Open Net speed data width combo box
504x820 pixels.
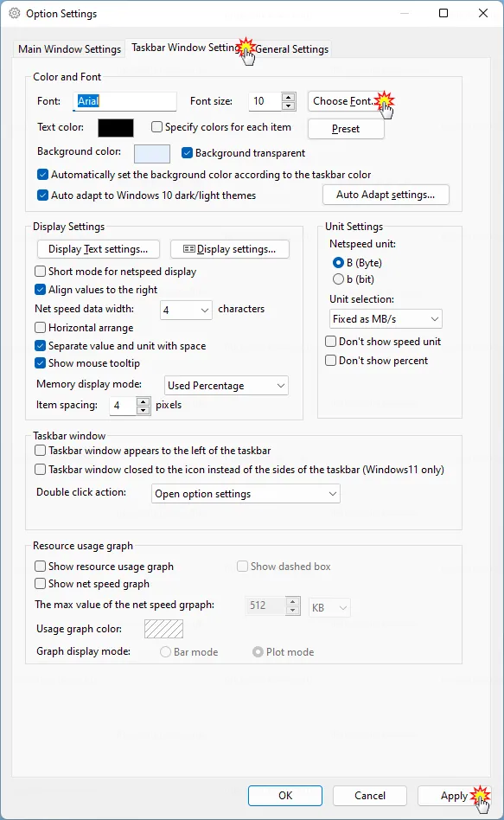[x=186, y=311]
